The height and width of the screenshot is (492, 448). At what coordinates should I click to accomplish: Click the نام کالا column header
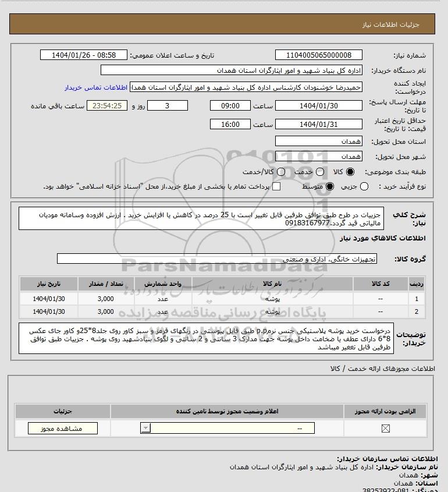click(x=272, y=284)
